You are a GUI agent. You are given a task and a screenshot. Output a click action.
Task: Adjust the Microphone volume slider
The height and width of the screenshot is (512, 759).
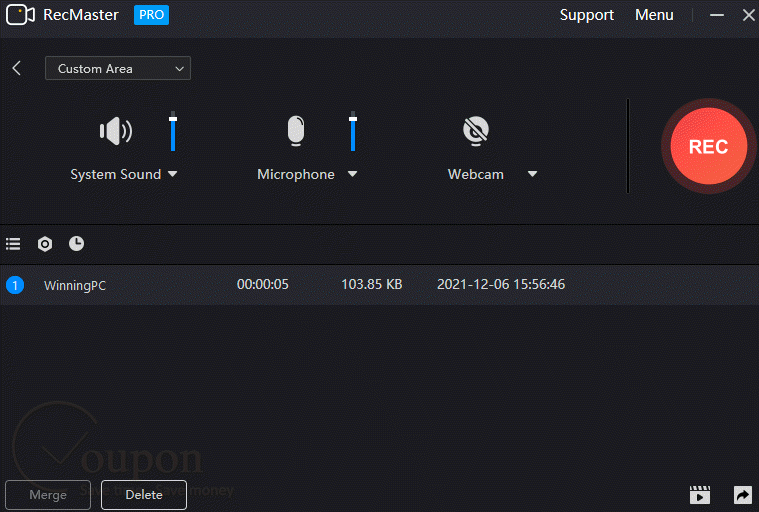click(x=353, y=131)
